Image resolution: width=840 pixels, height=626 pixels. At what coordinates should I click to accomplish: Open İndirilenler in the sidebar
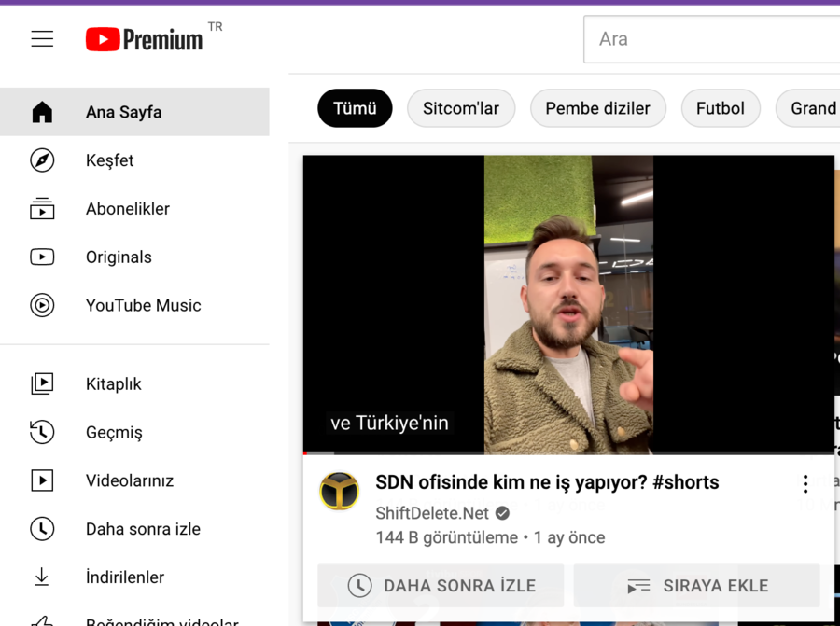coord(134,577)
